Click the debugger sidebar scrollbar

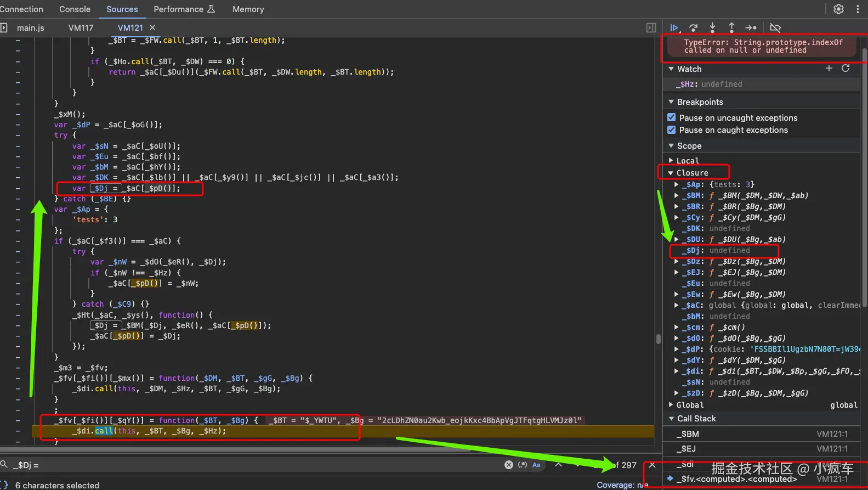(x=865, y=178)
